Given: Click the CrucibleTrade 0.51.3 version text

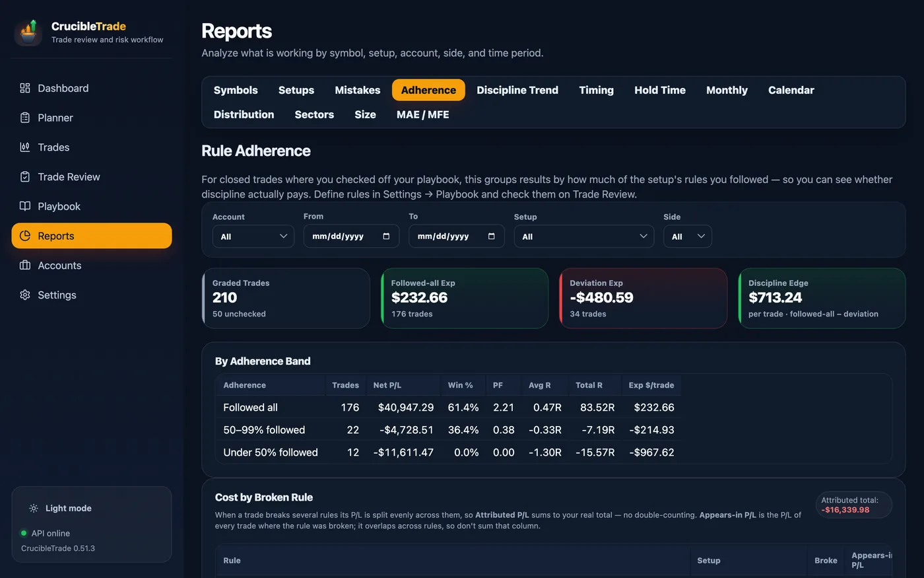Looking at the screenshot, I should pos(58,548).
